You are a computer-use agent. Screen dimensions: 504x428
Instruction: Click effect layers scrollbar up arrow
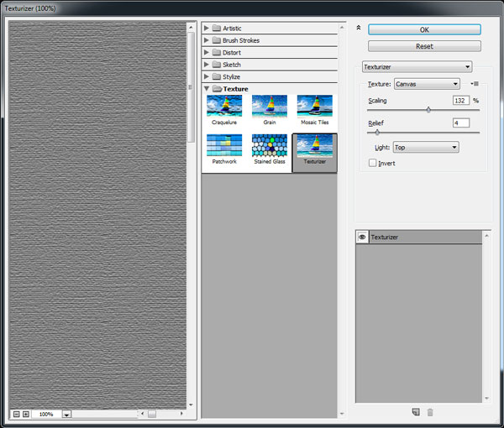[486, 236]
